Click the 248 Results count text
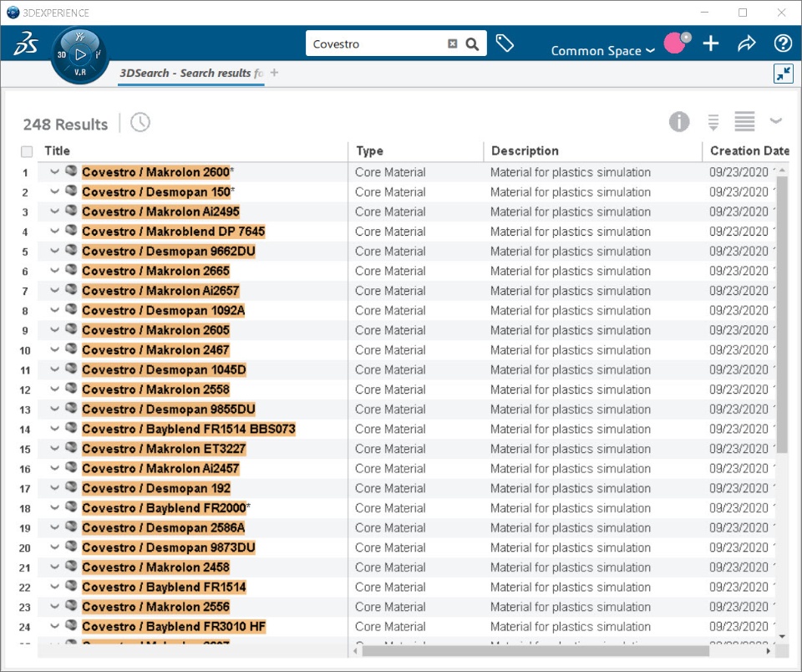The image size is (802, 672). (x=65, y=125)
